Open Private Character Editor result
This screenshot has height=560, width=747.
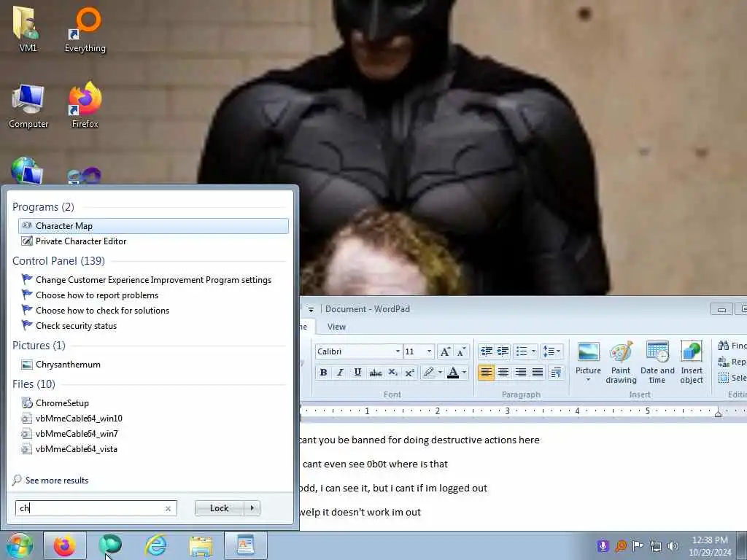click(x=153, y=241)
